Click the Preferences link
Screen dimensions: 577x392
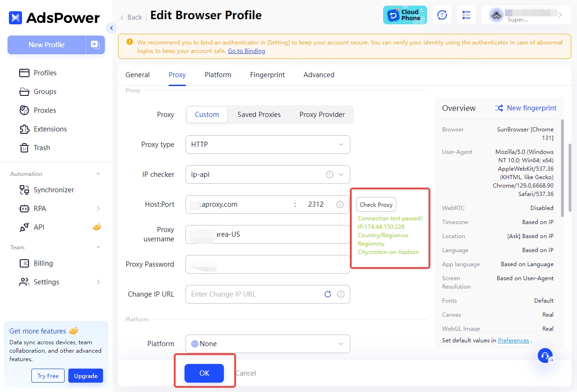tap(513, 341)
